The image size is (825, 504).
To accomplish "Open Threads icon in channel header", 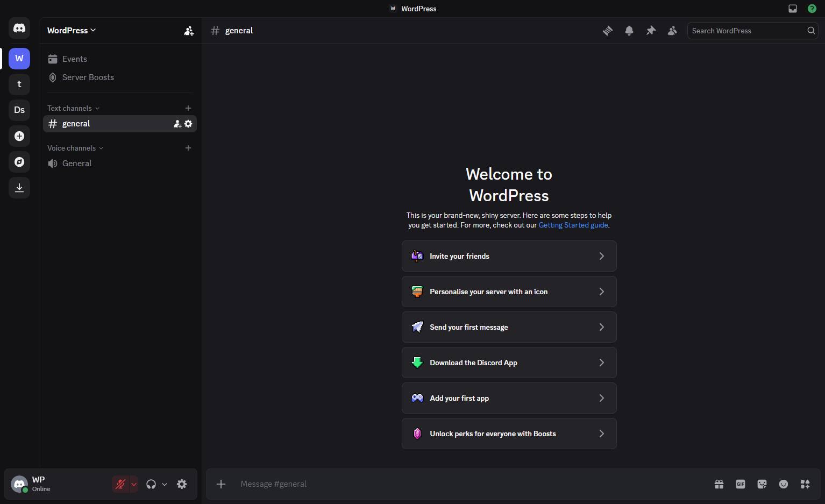I will [x=608, y=31].
